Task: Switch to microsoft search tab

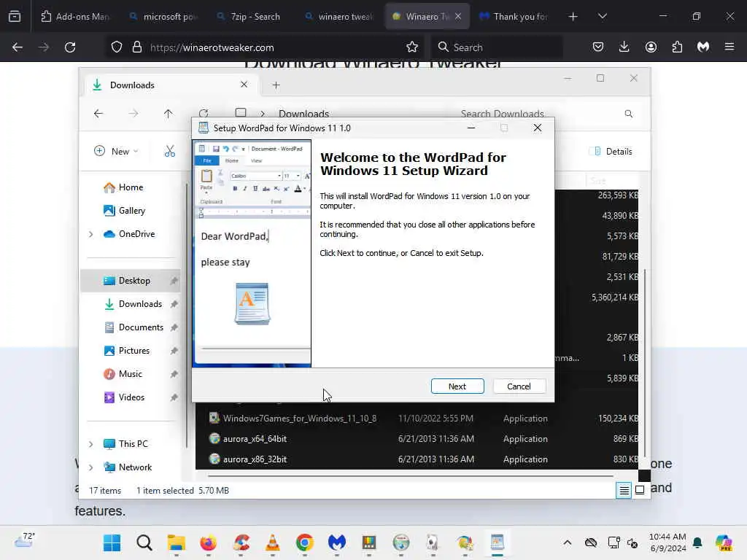Action: click(x=164, y=17)
